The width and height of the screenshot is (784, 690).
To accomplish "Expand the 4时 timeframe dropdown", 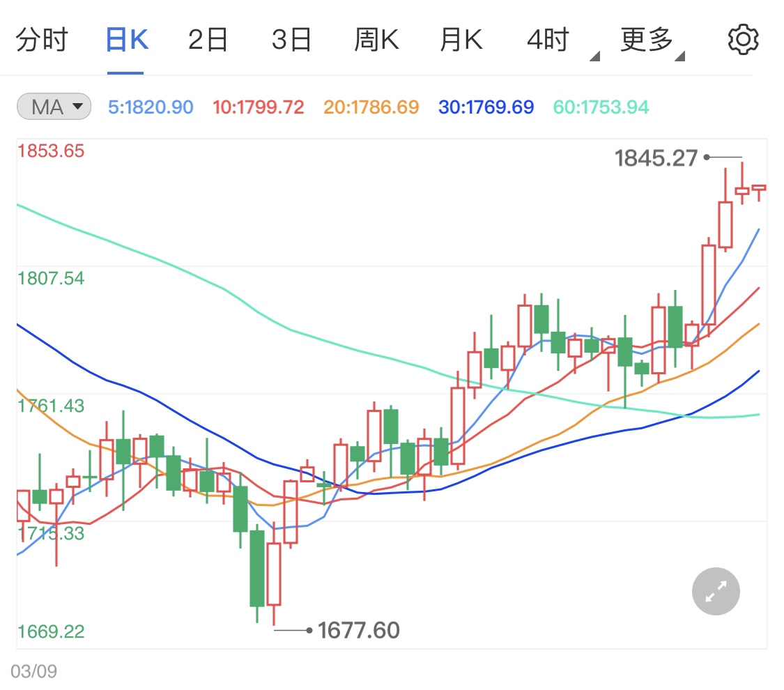I will coord(562,42).
